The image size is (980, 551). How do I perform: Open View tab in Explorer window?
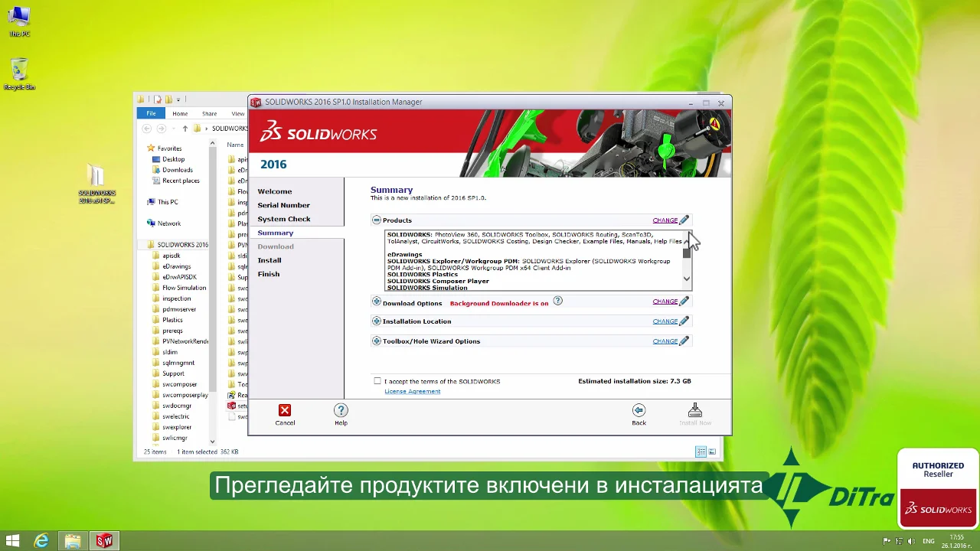[x=238, y=113]
